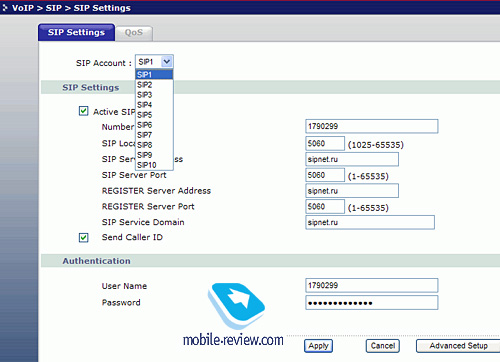Open the SIP Account dropdown arrow
The height and width of the screenshot is (362, 500).
click(x=167, y=62)
